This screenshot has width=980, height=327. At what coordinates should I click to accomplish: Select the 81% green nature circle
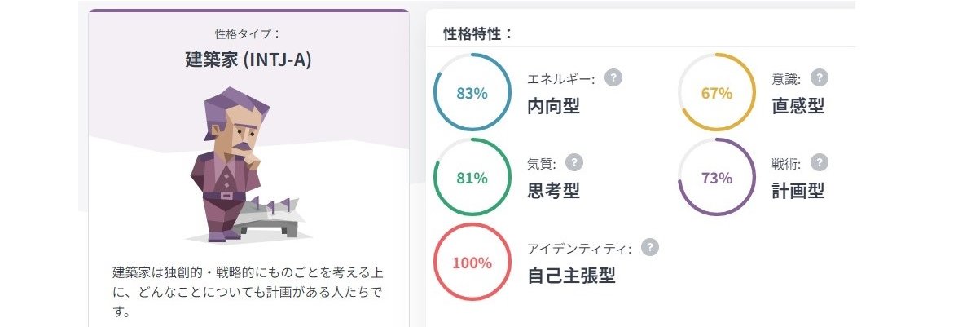[472, 178]
